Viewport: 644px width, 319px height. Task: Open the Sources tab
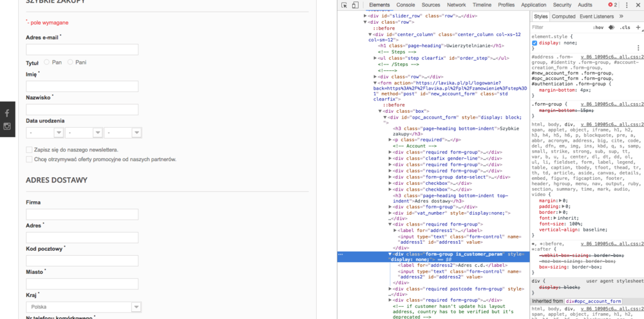point(431,5)
